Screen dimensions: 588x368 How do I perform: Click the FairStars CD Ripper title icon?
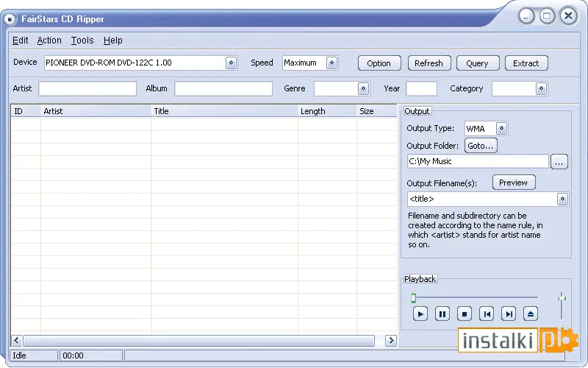tap(10, 19)
